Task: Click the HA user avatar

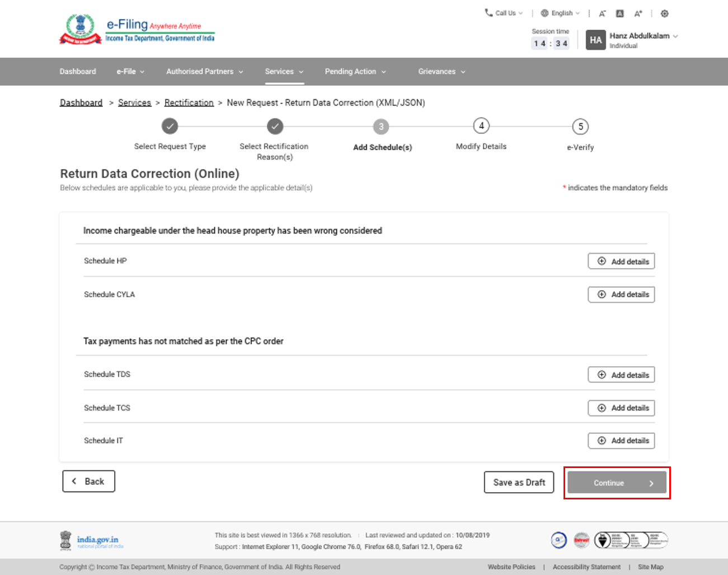Action: 595,40
